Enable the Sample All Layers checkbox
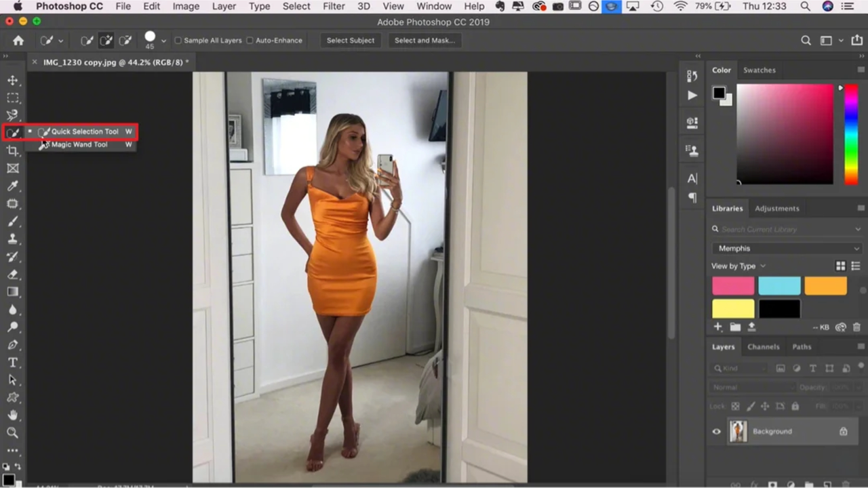The height and width of the screenshot is (488, 868). 178,40
